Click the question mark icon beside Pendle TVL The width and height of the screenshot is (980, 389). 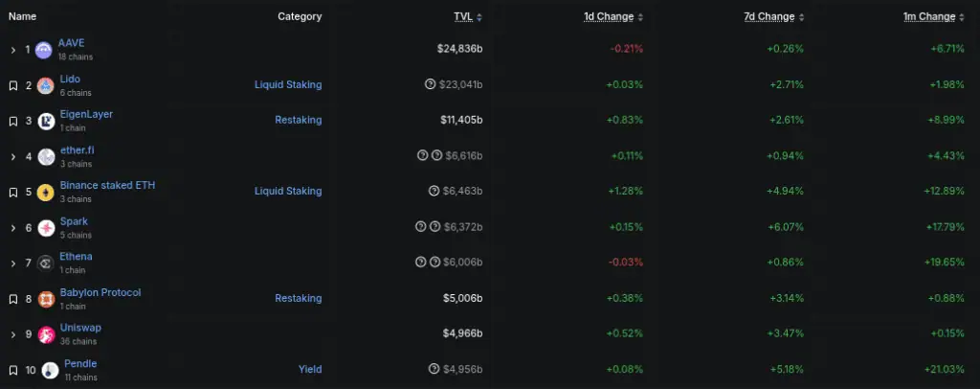(x=434, y=368)
